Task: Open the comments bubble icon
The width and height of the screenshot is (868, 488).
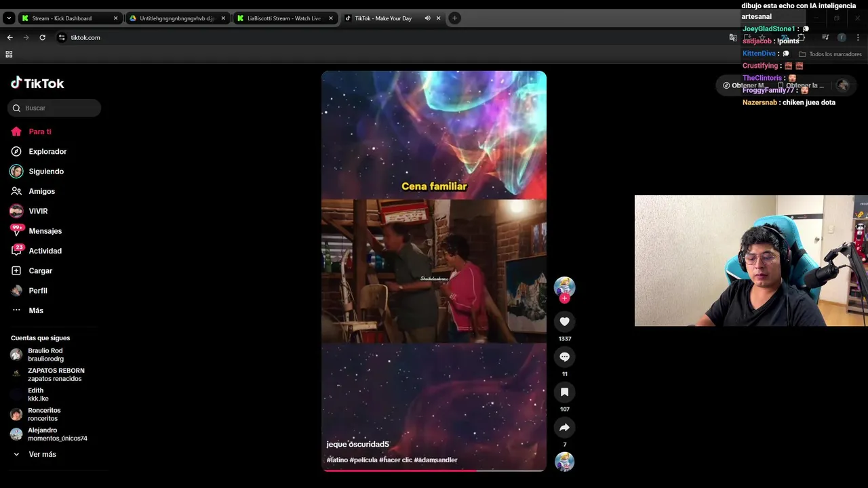Action: pos(564,357)
